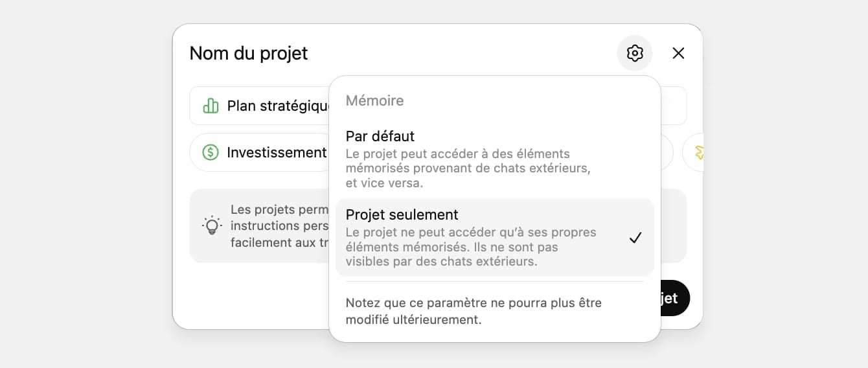Click the Par défaut description text
The width and height of the screenshot is (868, 368).
coord(468,168)
